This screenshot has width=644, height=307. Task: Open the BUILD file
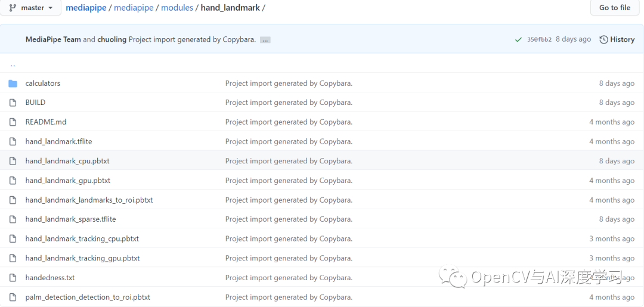35,103
